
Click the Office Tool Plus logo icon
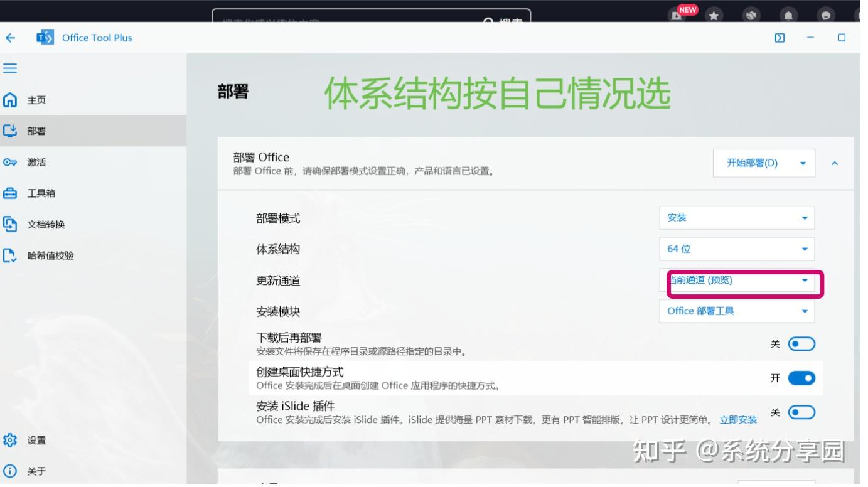(45, 38)
